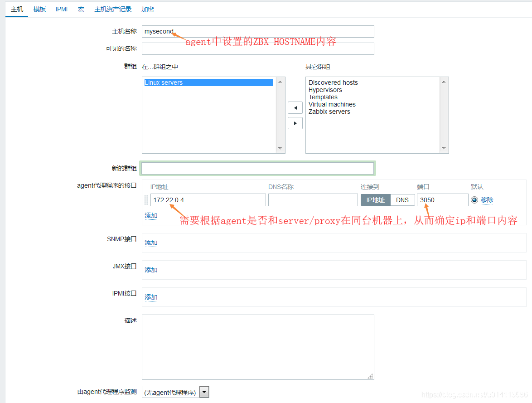This screenshot has width=532, height=403.
Task: Click the right arrow to remove group
Action: pyautogui.click(x=295, y=122)
